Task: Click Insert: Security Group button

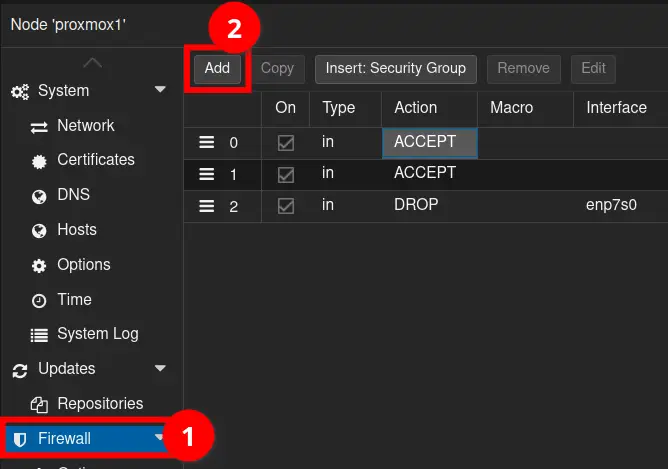Action: 396,69
